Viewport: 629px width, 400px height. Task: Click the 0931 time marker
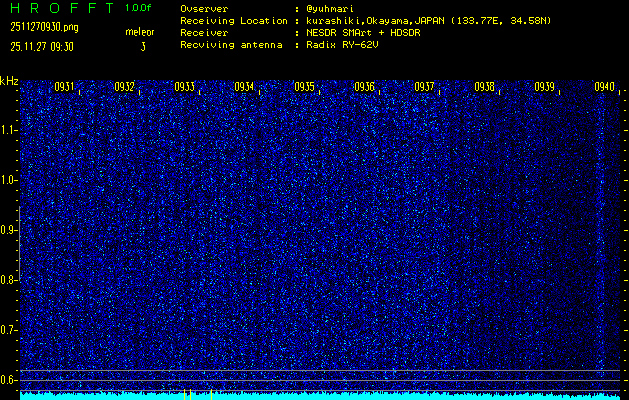(64, 87)
